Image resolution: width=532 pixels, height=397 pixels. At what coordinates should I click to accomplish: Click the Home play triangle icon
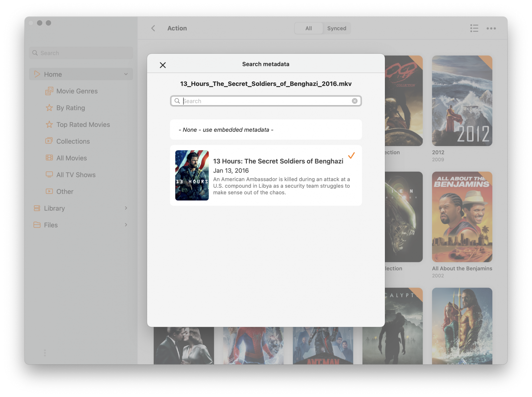(x=37, y=74)
